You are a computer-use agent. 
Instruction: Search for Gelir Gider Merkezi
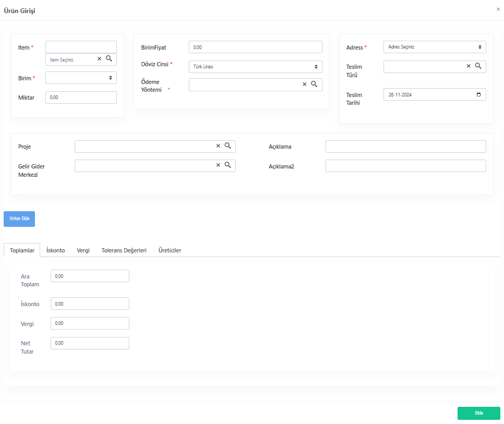coord(227,165)
